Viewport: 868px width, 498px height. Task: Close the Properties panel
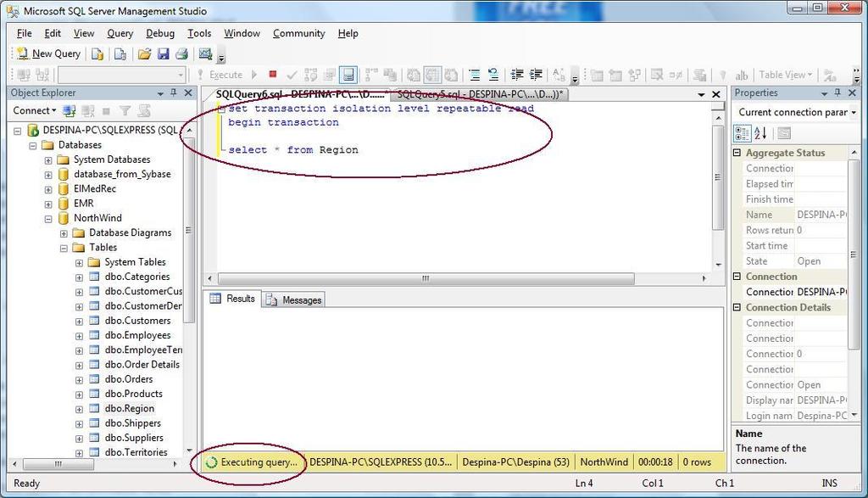coord(852,92)
